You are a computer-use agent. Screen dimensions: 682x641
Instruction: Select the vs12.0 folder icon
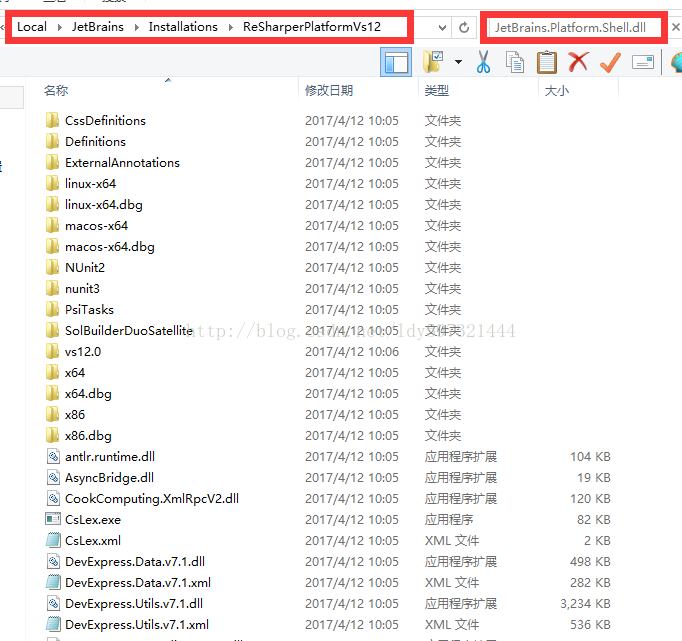click(x=52, y=351)
